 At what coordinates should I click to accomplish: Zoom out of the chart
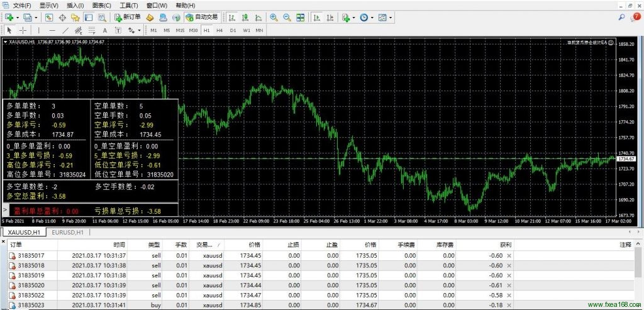click(x=287, y=17)
